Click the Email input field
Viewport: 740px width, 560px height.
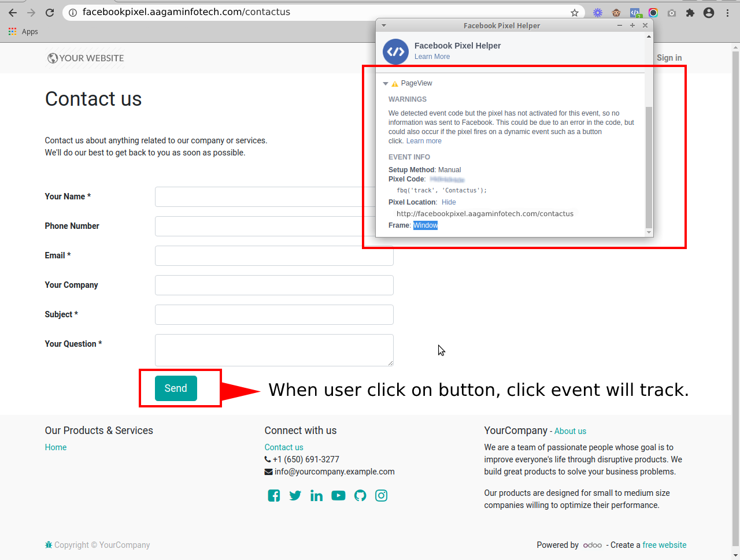274,256
